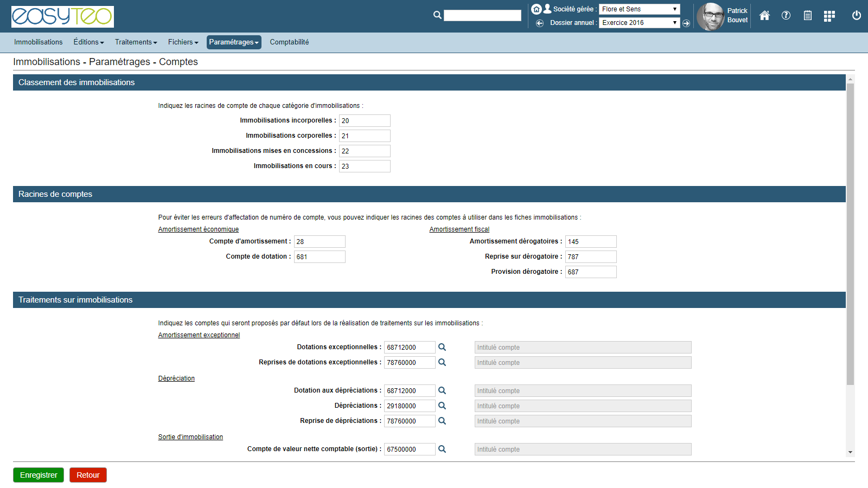This screenshot has width=868, height=488.
Task: Click the home icon in the header
Action: click(764, 16)
